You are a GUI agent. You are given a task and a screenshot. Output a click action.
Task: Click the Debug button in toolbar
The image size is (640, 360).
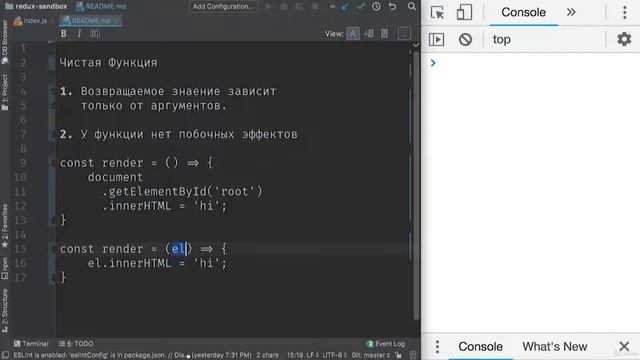pos(284,7)
